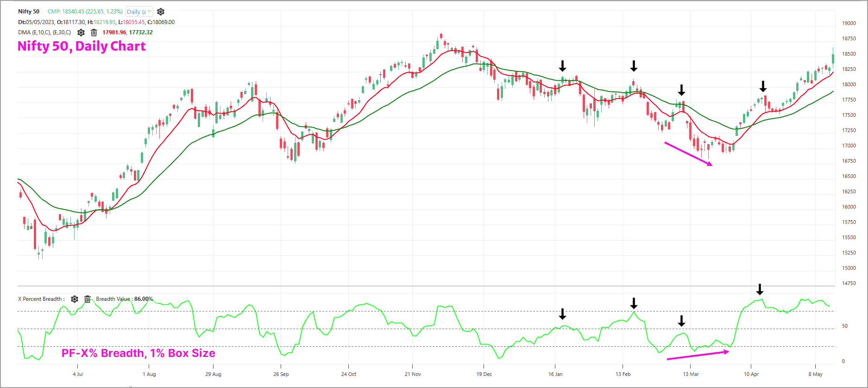
Task: Click the 29 Aug date axis label
Action: (213, 374)
